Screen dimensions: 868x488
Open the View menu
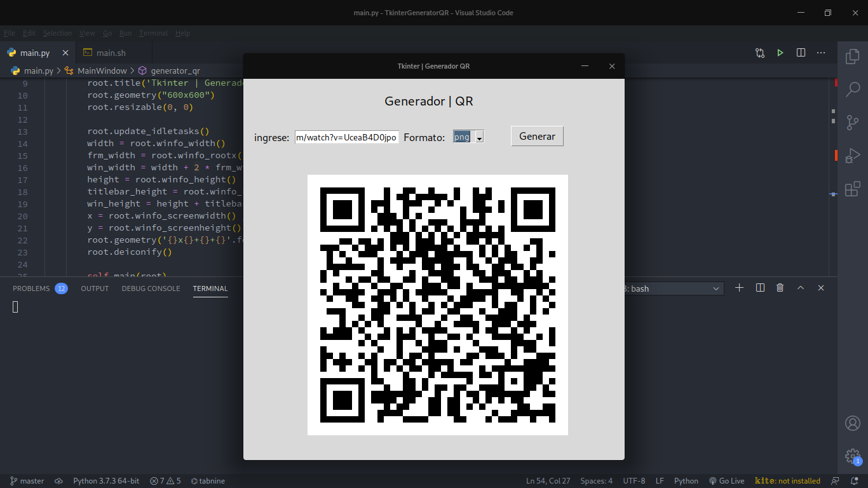(x=88, y=33)
